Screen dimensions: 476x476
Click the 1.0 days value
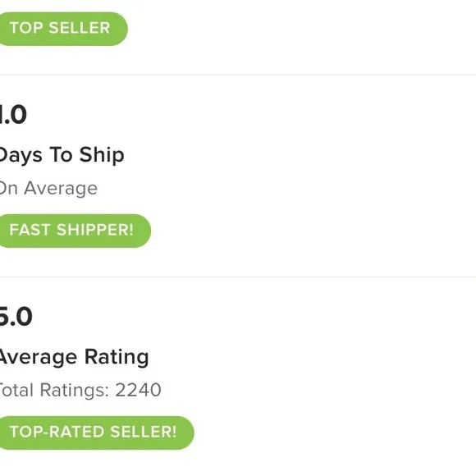tap(13, 115)
